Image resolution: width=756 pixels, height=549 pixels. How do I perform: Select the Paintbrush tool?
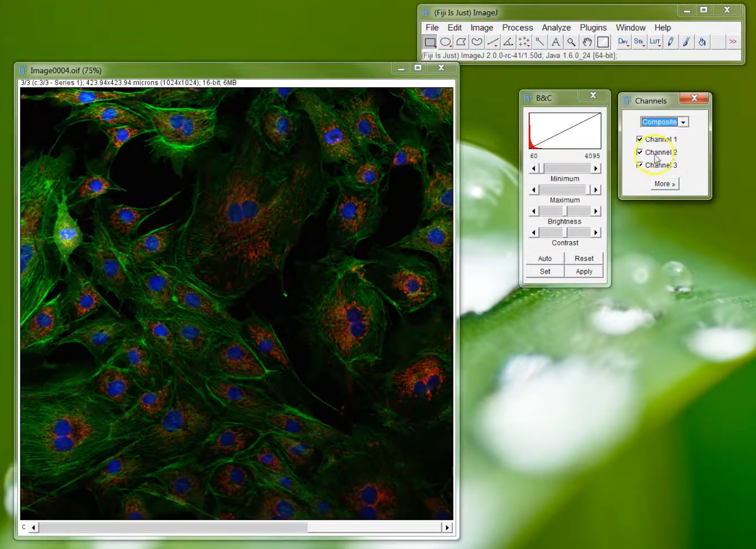(686, 42)
